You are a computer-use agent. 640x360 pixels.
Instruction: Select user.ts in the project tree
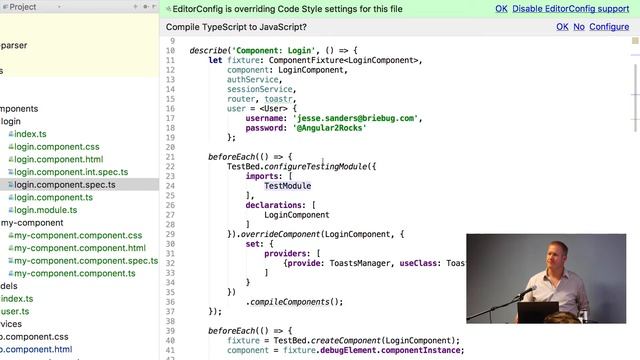tap(15, 311)
